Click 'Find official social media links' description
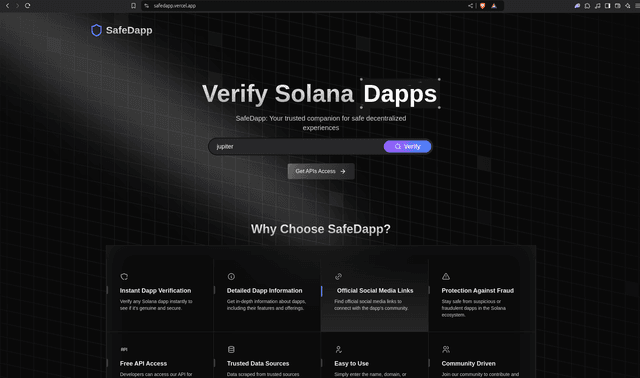The image size is (640, 378). tap(371, 305)
